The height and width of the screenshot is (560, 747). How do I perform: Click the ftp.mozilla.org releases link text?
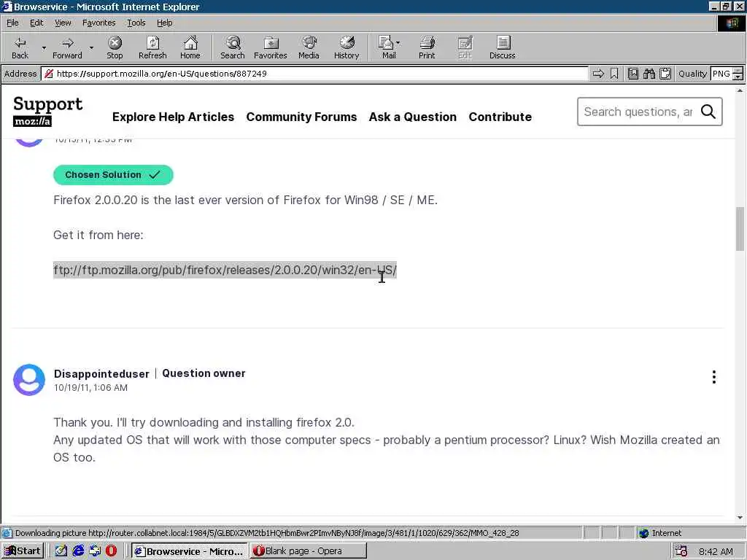coord(225,270)
